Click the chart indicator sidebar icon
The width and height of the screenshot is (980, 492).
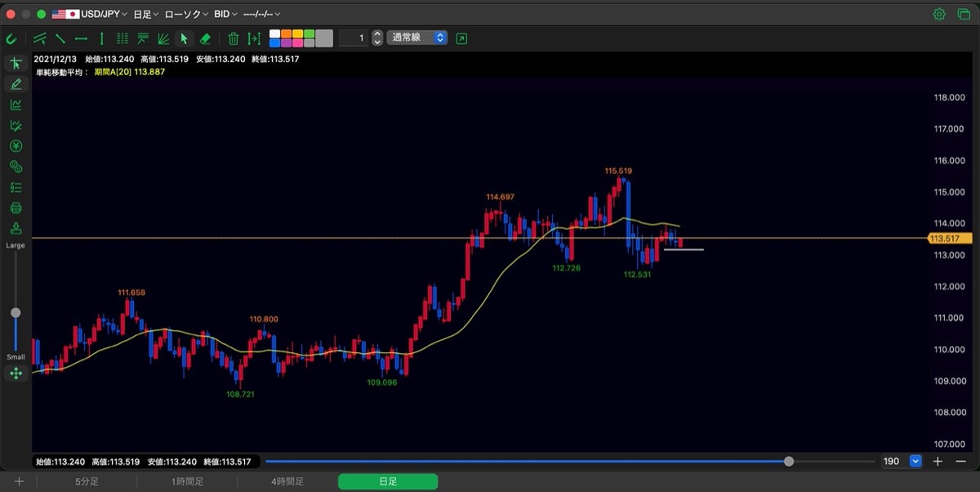click(x=16, y=105)
